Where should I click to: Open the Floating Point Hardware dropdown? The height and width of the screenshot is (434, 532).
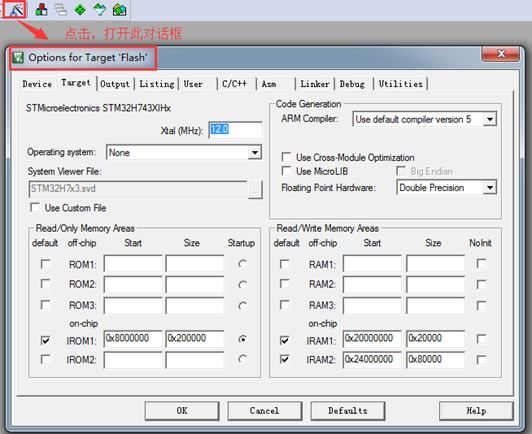pos(490,187)
